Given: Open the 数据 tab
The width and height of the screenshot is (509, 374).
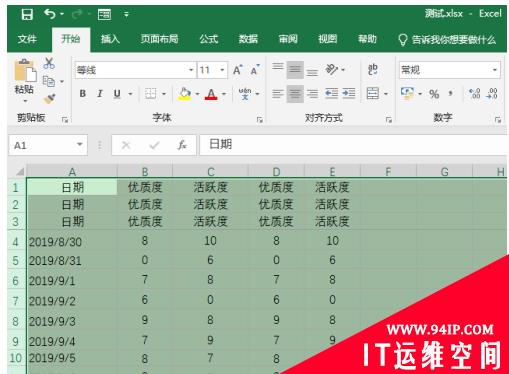Looking at the screenshot, I should click(248, 39).
